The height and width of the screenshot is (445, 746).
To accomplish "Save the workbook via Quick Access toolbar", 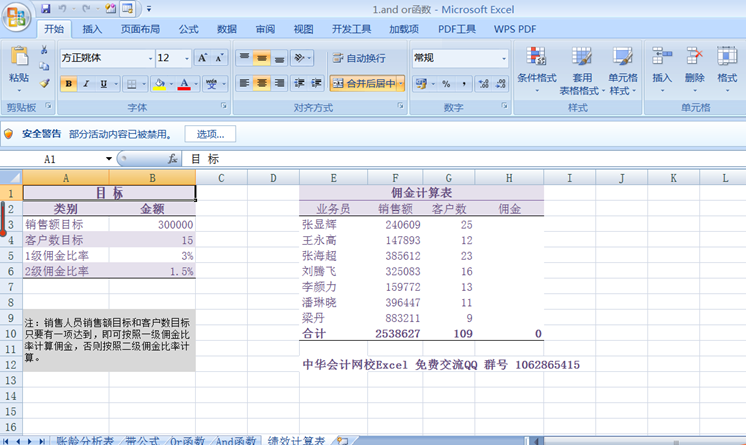I will (x=43, y=8).
